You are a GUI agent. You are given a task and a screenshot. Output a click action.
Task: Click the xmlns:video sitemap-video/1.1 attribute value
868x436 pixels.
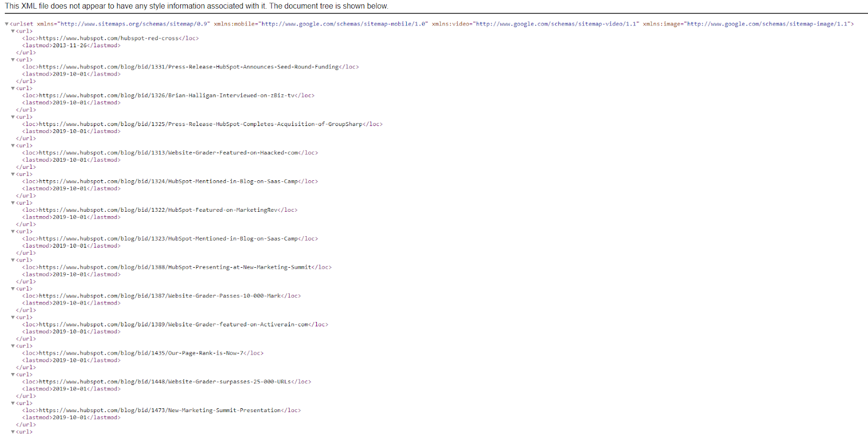click(x=556, y=24)
